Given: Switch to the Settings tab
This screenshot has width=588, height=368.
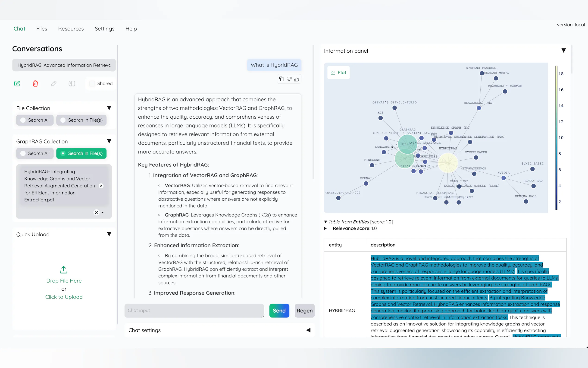Looking at the screenshot, I should (x=105, y=29).
